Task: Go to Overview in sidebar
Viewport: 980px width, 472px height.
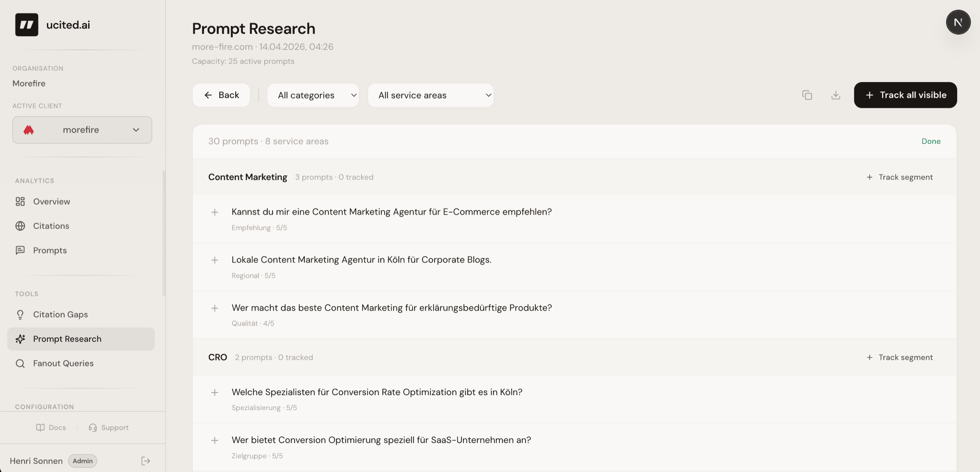Action: 81,201
